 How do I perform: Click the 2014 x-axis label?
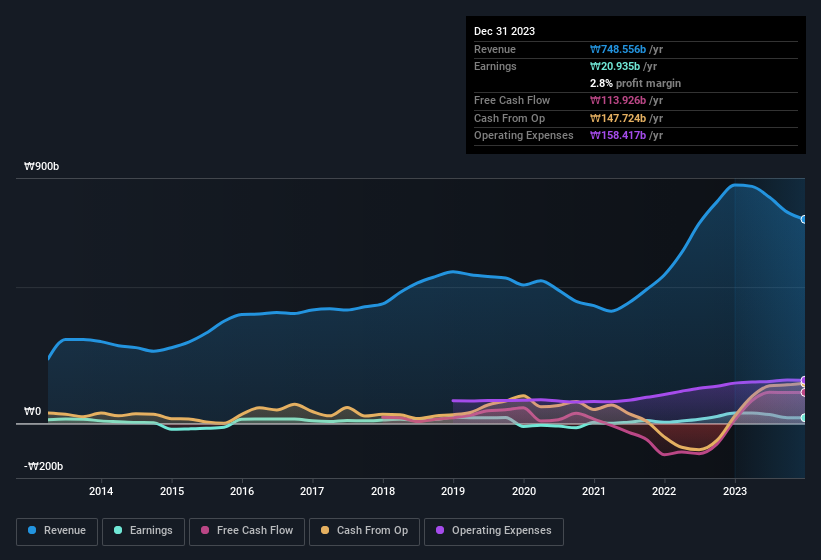[x=101, y=491]
